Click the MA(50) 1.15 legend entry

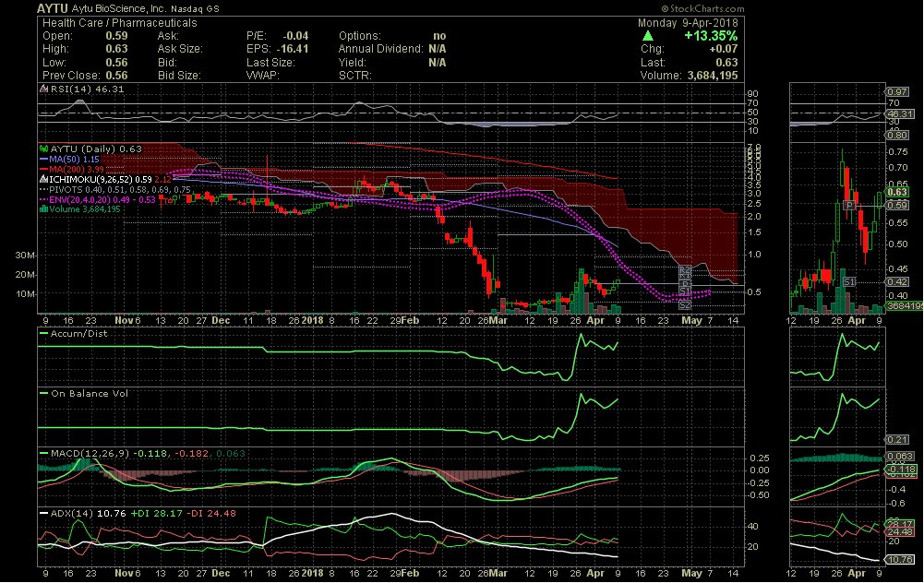point(69,160)
